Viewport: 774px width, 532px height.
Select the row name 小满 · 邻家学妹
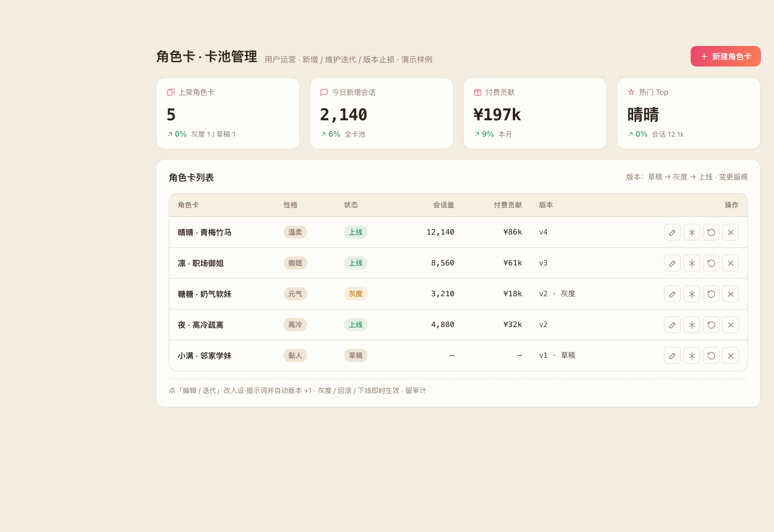point(204,355)
